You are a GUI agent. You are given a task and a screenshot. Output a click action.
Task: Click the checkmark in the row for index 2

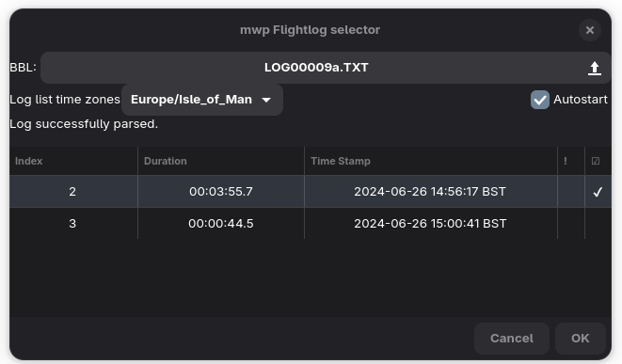598,192
